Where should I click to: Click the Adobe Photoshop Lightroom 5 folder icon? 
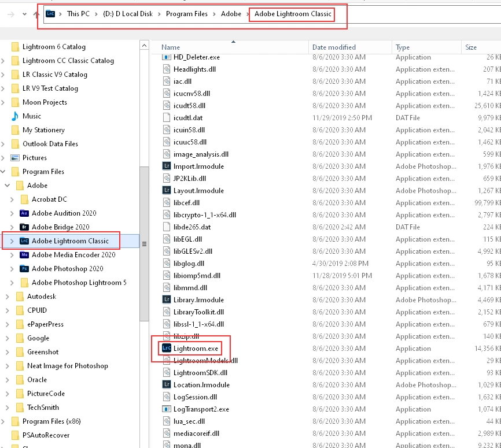24,283
